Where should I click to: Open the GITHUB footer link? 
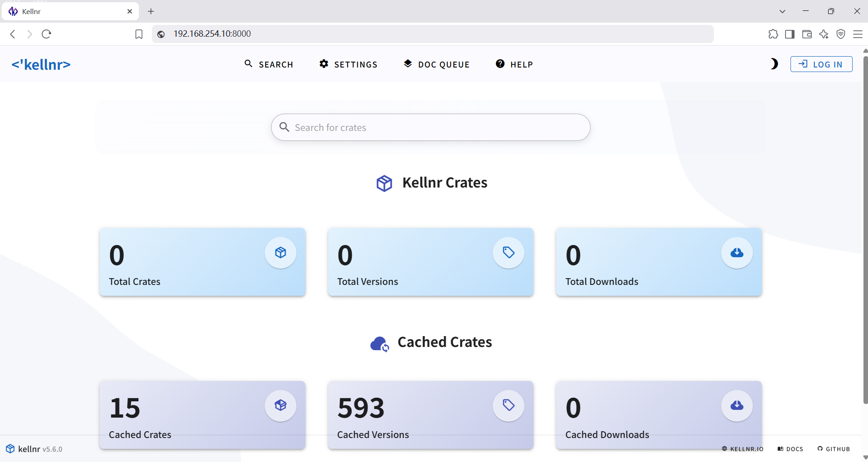tap(834, 449)
